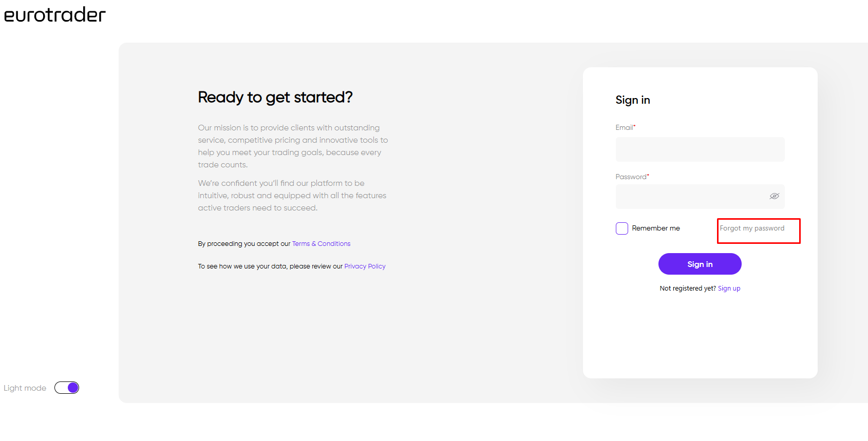Click the eurotrader logo
868x441 pixels.
point(54,15)
